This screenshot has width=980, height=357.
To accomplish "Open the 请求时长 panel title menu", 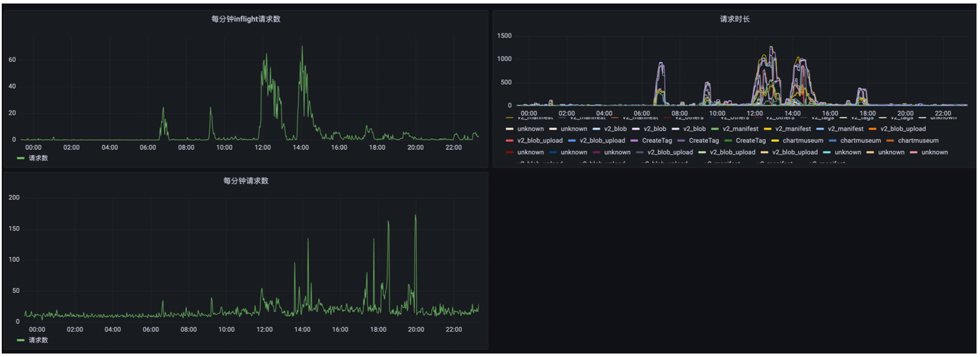I will (734, 19).
